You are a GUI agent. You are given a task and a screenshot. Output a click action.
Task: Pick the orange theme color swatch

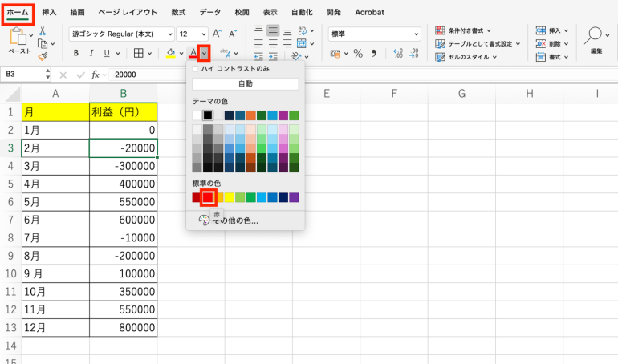(251, 115)
